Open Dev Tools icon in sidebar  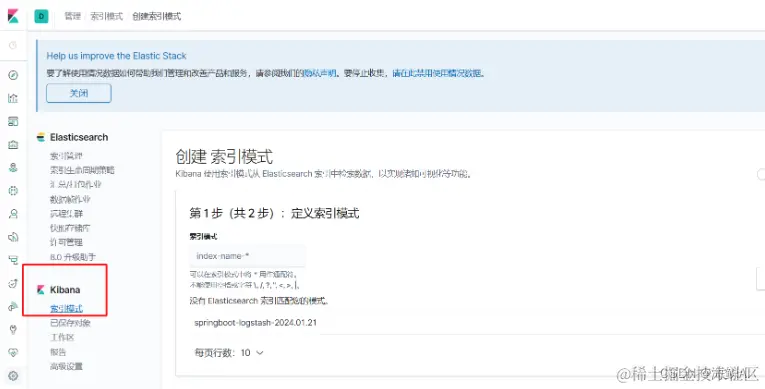13,329
